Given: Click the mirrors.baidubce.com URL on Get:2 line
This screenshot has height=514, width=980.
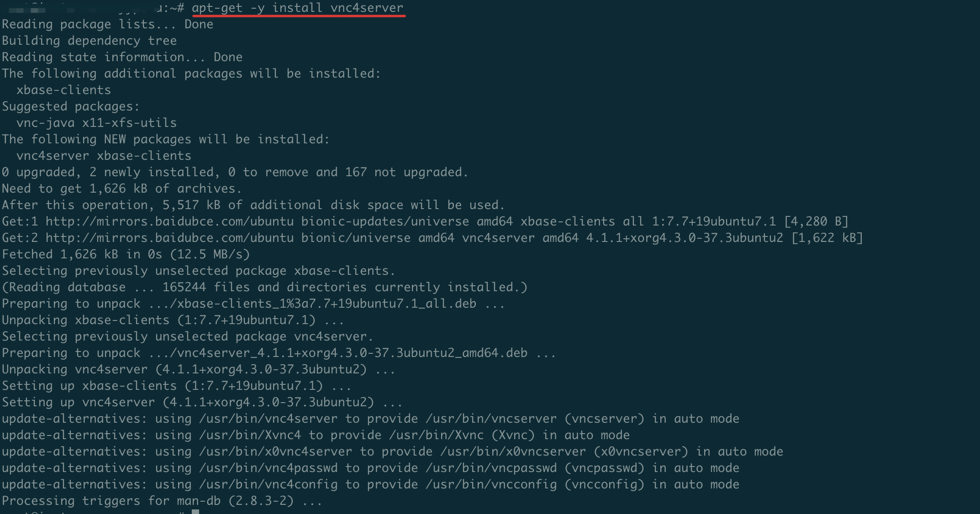Looking at the screenshot, I should click(x=170, y=238).
